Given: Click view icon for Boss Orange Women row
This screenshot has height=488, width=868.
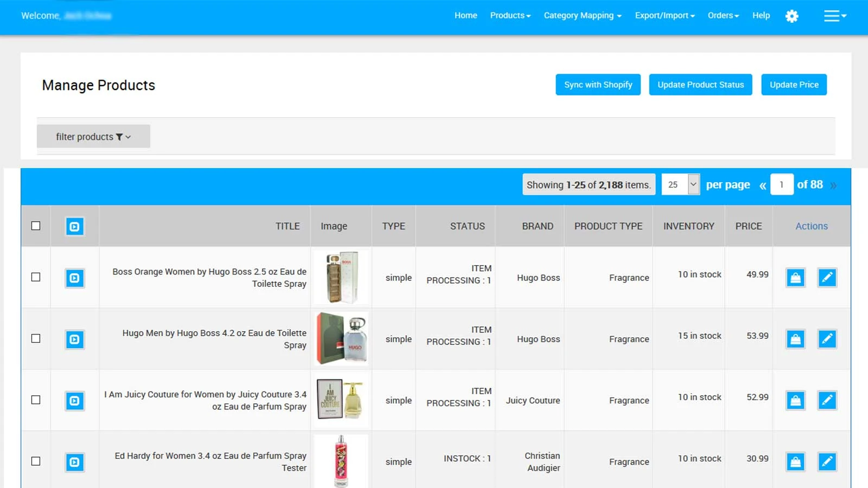Looking at the screenshot, I should coord(75,278).
